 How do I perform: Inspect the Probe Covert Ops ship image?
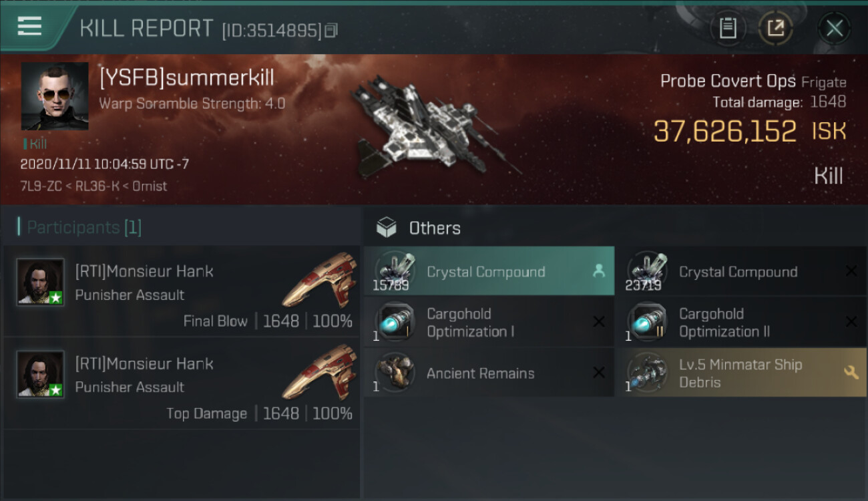[x=434, y=127]
